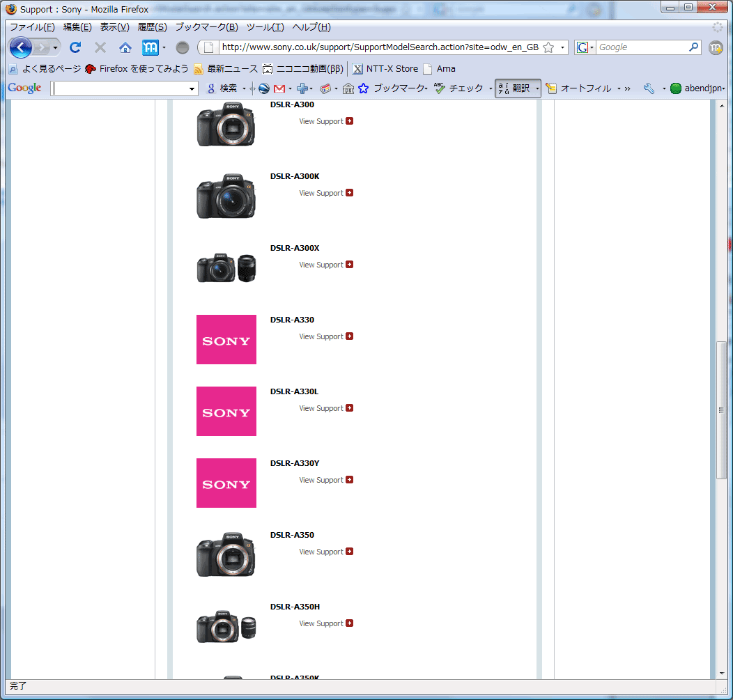This screenshot has height=700, width=733.
Task: Go to the Home page
Action: (x=125, y=47)
